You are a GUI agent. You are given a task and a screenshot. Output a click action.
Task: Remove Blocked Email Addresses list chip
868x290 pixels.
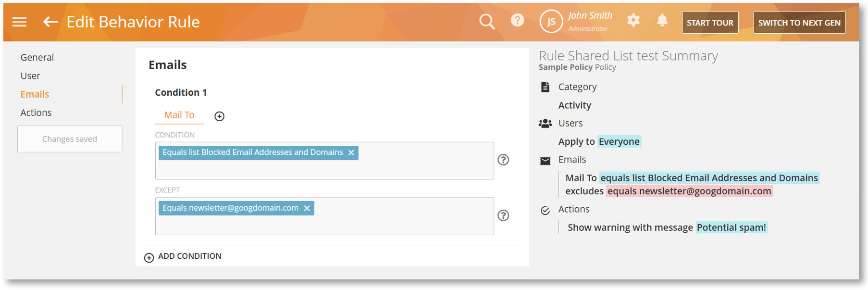[x=351, y=152]
